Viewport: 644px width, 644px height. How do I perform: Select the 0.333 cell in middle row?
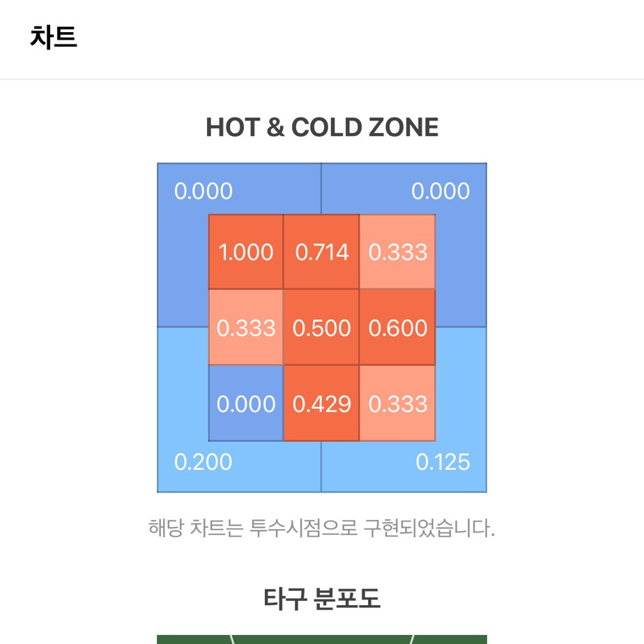245,328
